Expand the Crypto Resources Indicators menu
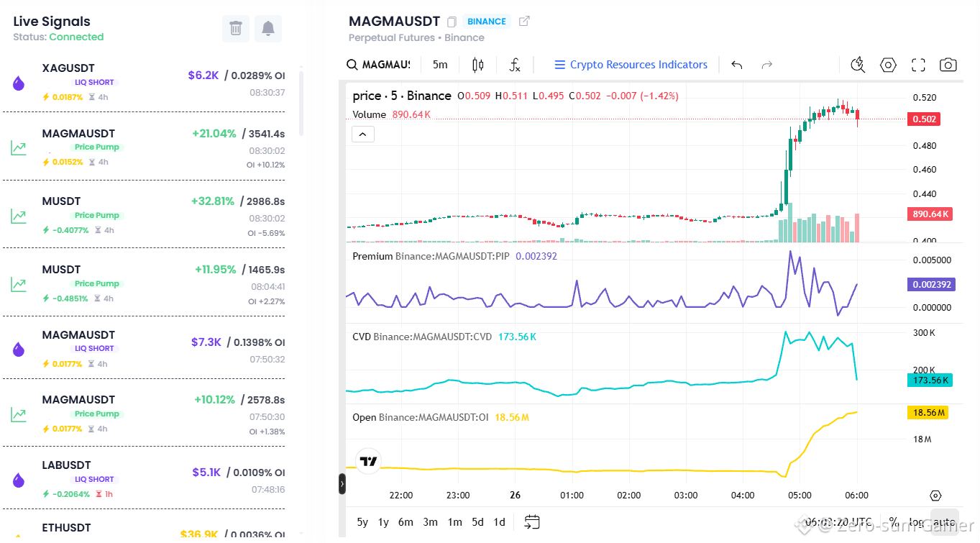Viewport: 980px width, 543px height. point(631,65)
